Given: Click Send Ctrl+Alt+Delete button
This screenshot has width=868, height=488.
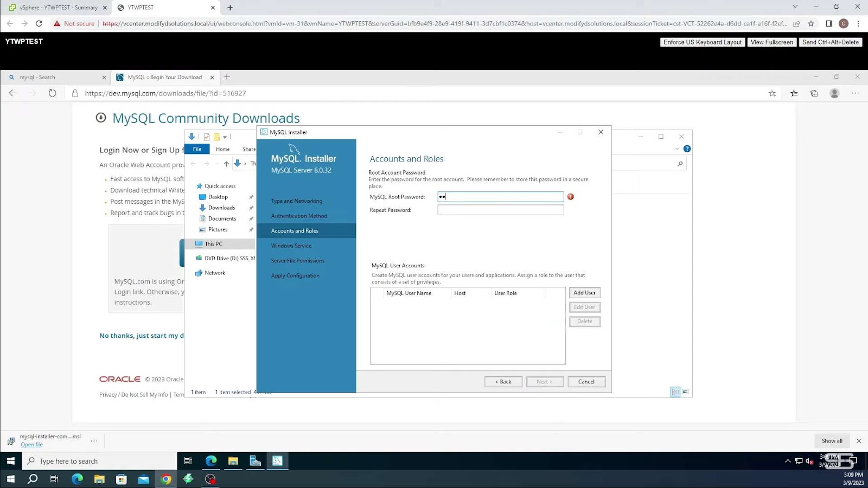Looking at the screenshot, I should tap(830, 42).
